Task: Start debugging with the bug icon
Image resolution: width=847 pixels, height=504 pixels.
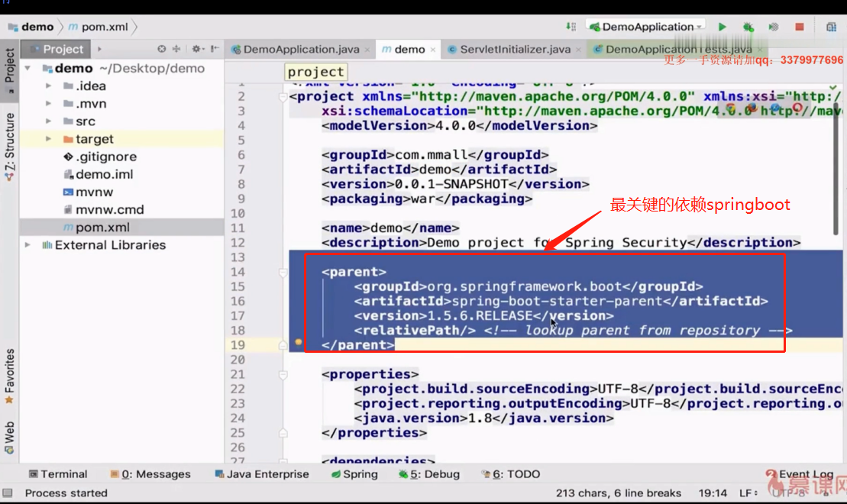Action: pos(748,27)
